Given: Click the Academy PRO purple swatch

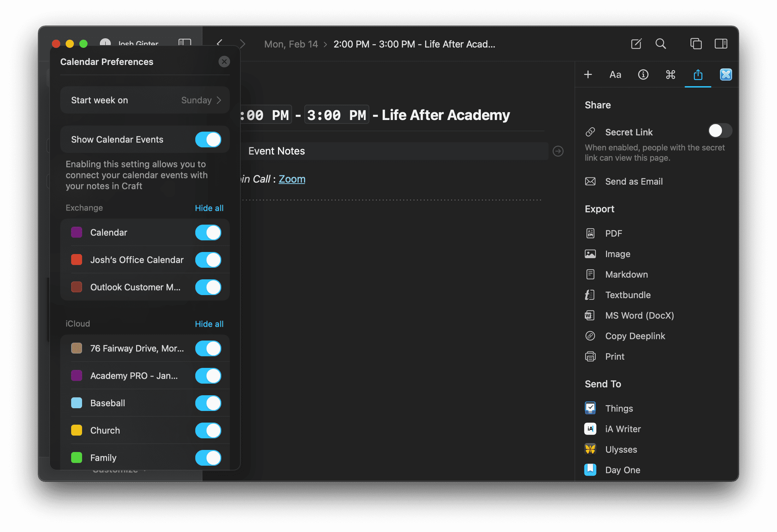Looking at the screenshot, I should pyautogui.click(x=77, y=376).
